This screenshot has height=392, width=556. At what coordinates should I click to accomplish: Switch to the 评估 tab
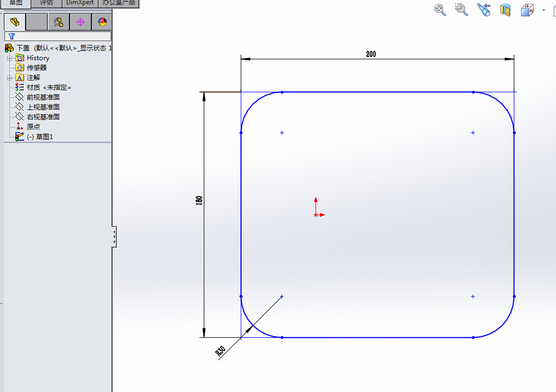click(x=47, y=3)
